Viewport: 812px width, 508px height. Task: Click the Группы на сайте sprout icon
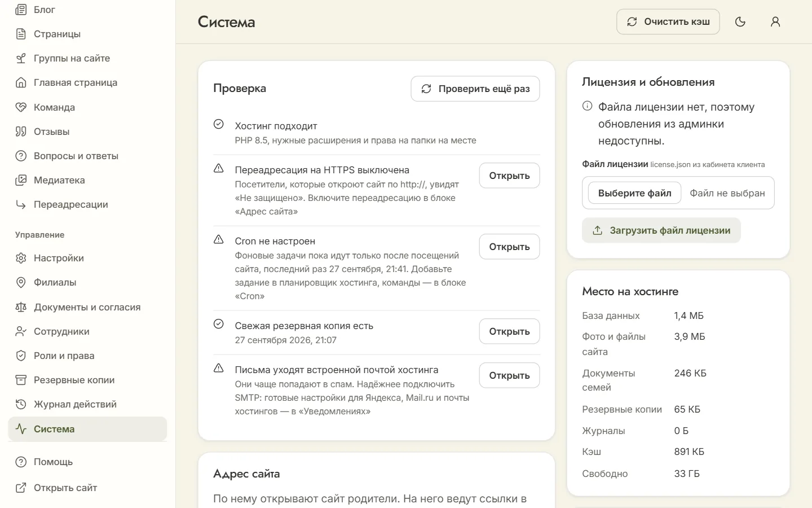(x=21, y=58)
